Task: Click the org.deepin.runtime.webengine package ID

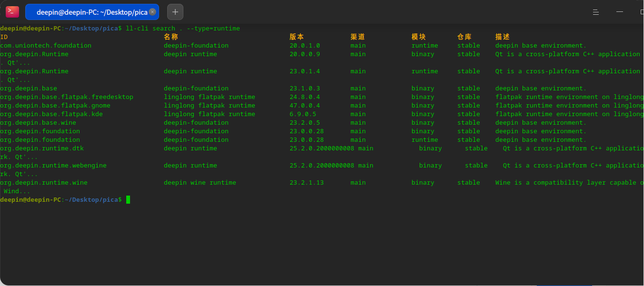Action: (53, 166)
